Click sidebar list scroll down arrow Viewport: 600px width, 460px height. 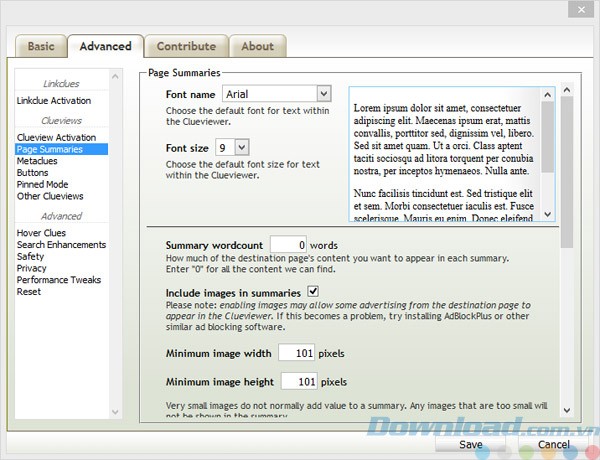pyautogui.click(x=115, y=412)
